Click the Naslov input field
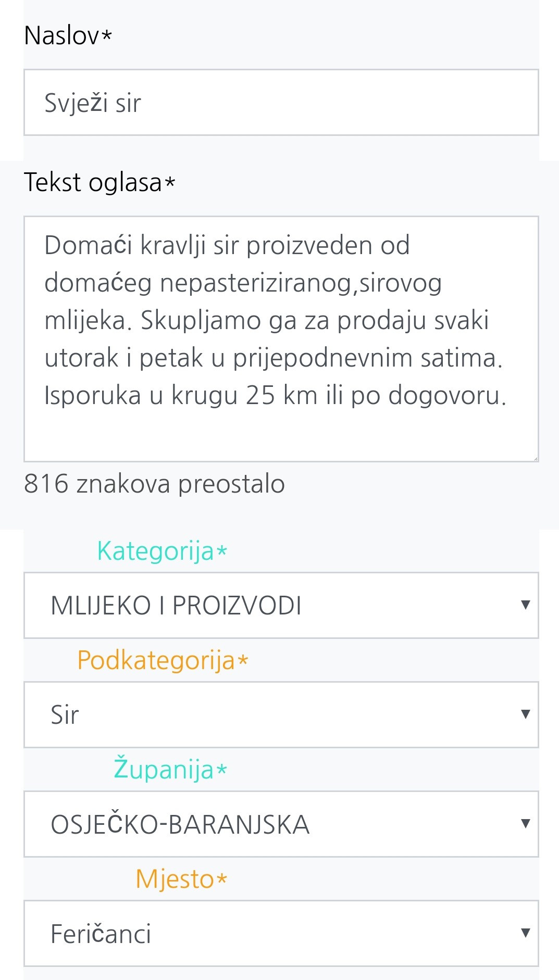The image size is (559, 980). point(281,103)
